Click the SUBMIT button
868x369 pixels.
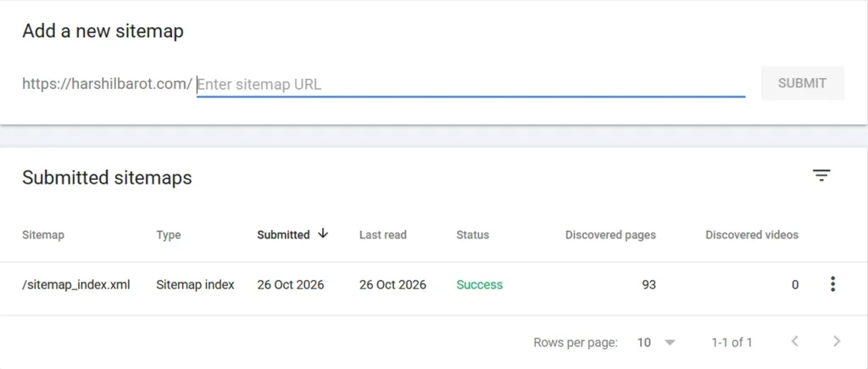coord(803,83)
